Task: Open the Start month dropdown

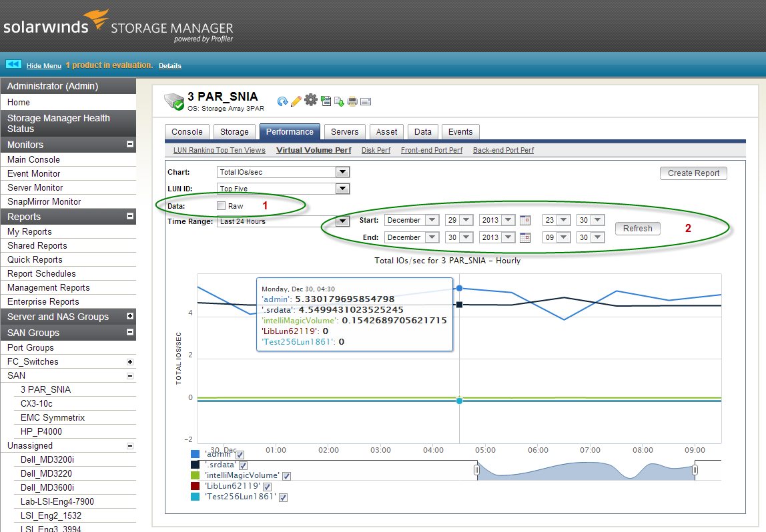Action: point(432,220)
